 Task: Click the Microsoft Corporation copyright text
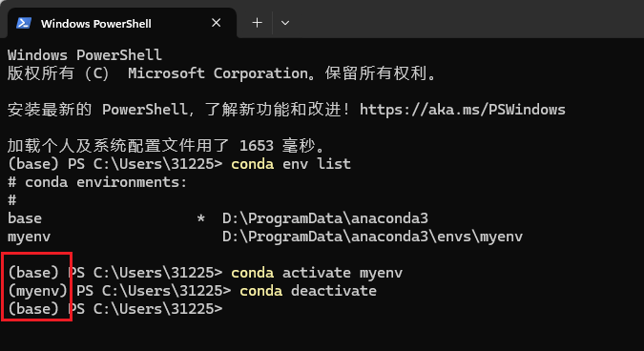pos(218,73)
